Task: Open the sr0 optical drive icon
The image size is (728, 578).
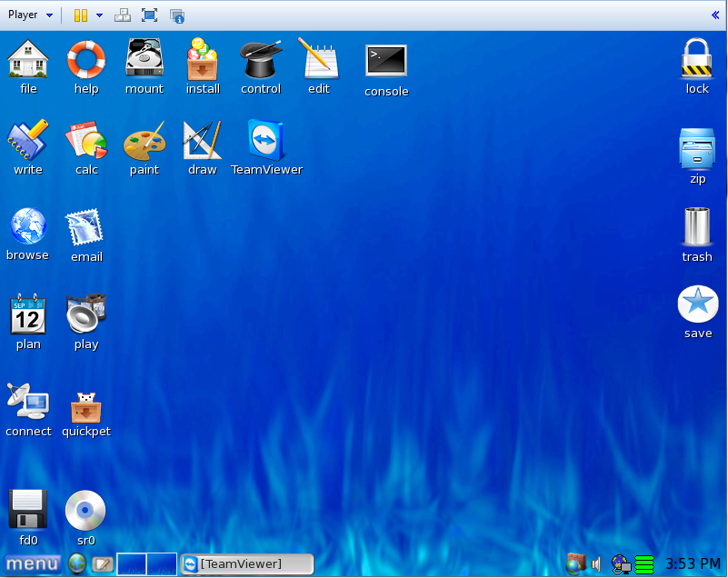Action: click(85, 511)
